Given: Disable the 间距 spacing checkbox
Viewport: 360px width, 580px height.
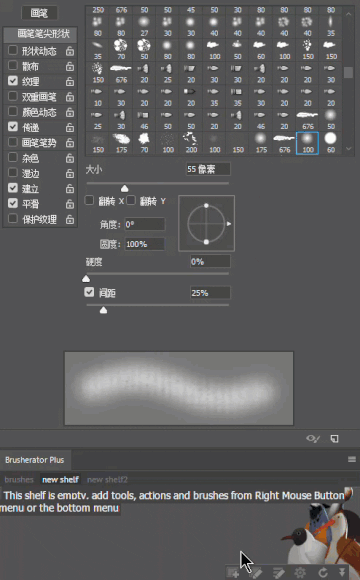Looking at the screenshot, I should click(x=89, y=292).
